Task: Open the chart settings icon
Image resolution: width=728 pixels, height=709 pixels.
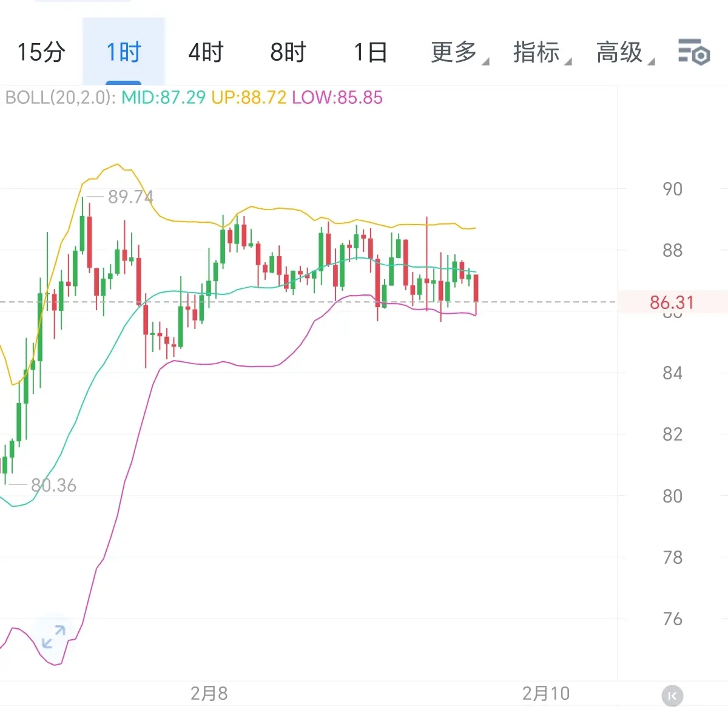Action: (694, 52)
